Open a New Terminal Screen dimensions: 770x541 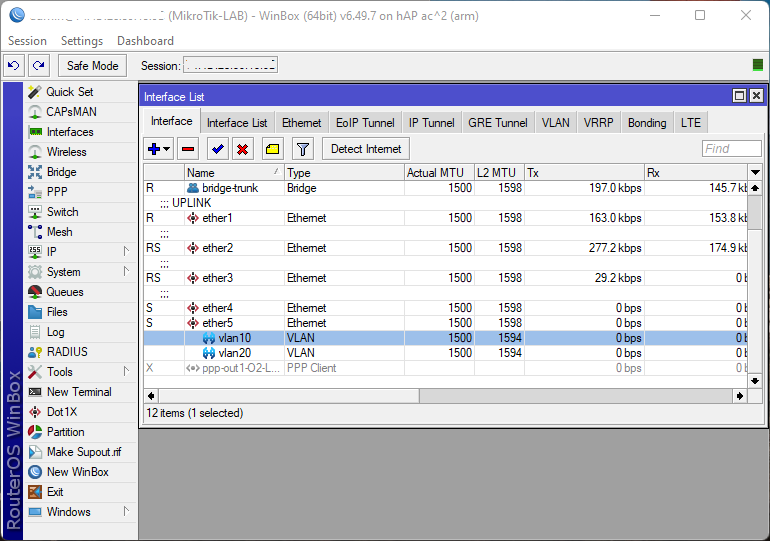click(80, 392)
